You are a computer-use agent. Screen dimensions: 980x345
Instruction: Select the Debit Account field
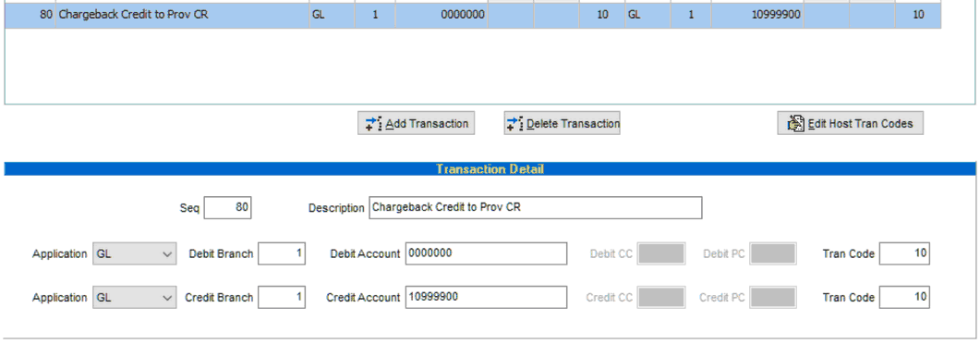pyautogui.click(x=486, y=254)
